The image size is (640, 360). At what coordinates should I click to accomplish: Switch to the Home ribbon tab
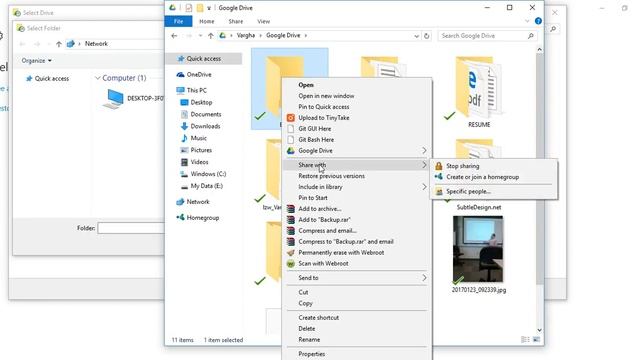point(207,21)
